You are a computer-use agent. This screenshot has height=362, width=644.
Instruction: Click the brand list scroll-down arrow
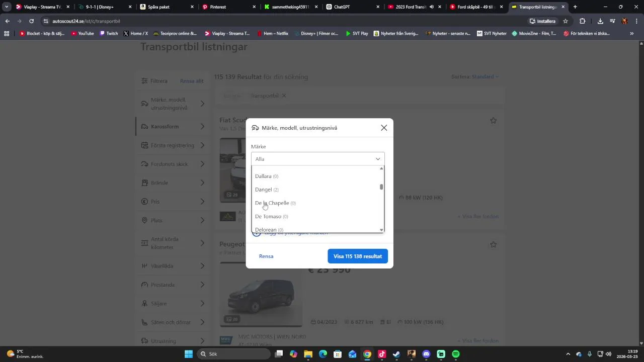pos(381,230)
